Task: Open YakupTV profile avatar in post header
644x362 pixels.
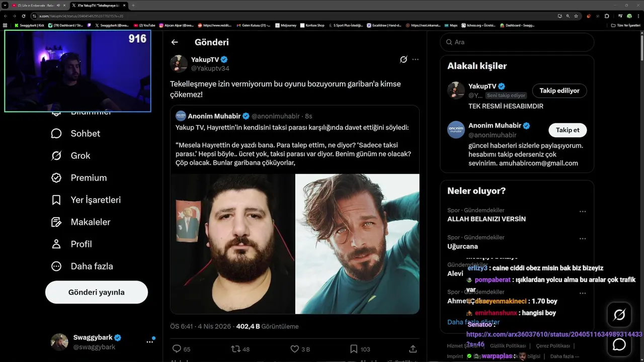Action: click(179, 64)
